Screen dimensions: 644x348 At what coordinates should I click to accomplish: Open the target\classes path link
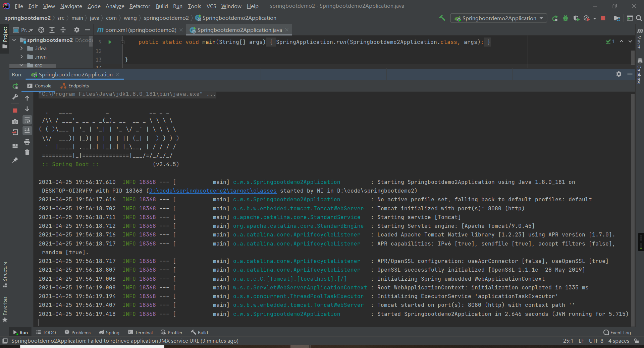[x=213, y=191]
